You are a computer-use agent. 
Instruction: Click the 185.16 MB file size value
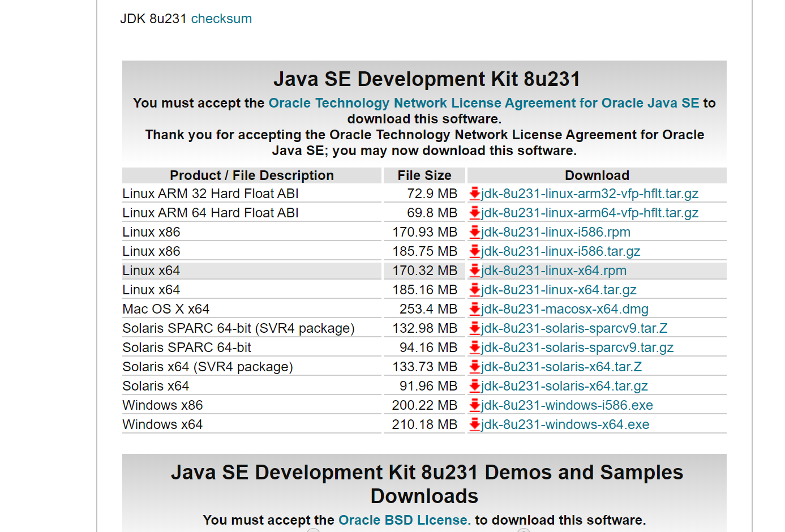[x=425, y=290]
